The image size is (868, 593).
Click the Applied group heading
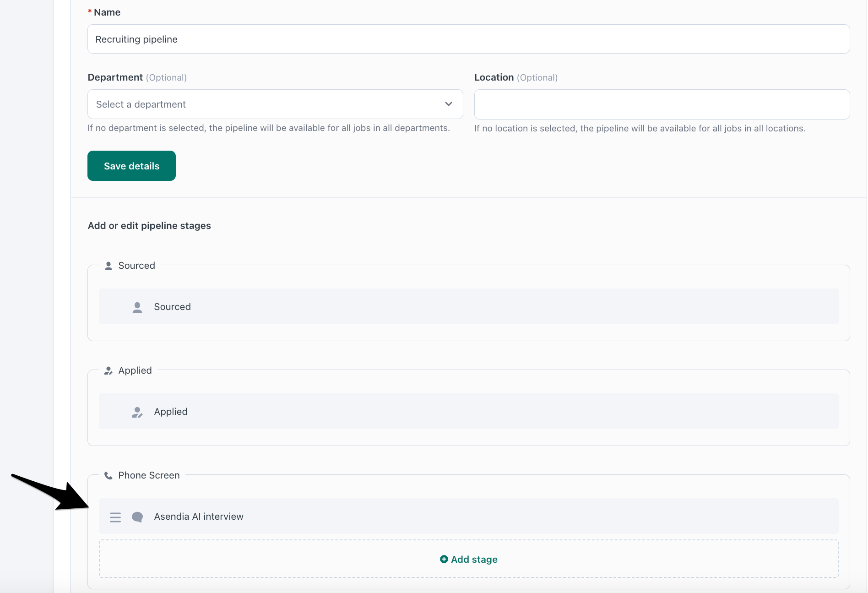pos(135,370)
